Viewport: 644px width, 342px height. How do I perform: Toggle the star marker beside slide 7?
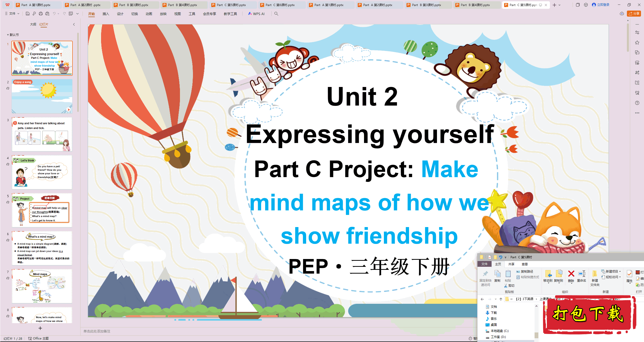[x=8, y=278]
